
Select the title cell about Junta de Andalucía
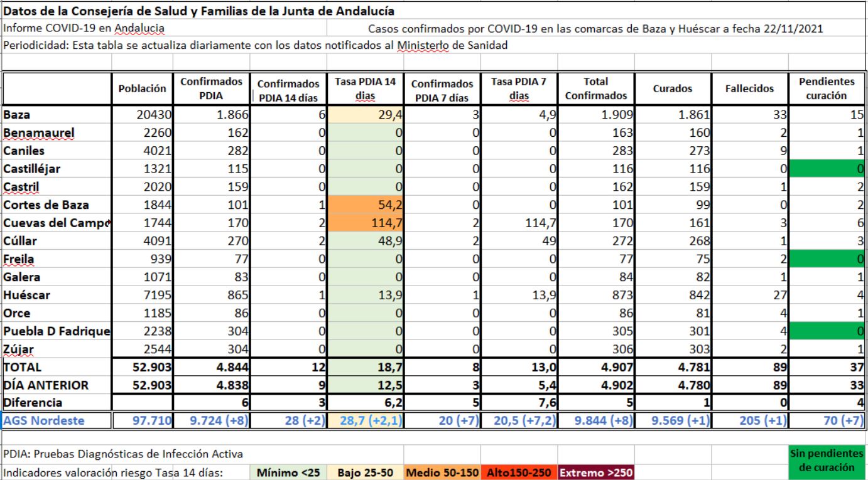click(x=198, y=11)
